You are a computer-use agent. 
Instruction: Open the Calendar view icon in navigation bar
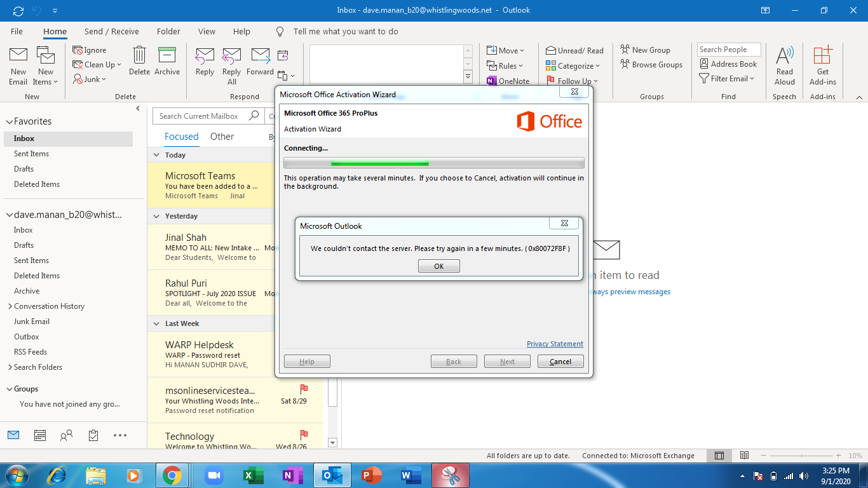pyautogui.click(x=39, y=435)
